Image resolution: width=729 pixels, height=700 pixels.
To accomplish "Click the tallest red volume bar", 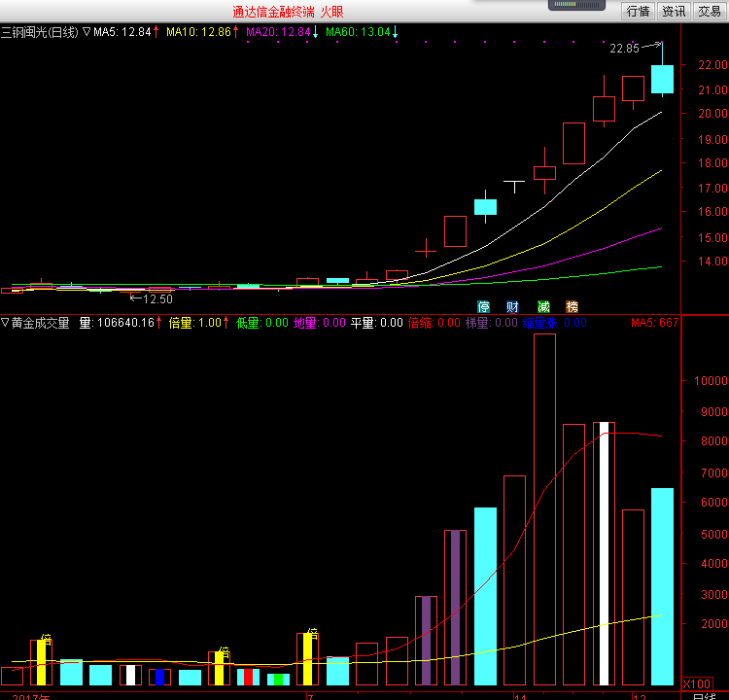I will pyautogui.click(x=544, y=509).
